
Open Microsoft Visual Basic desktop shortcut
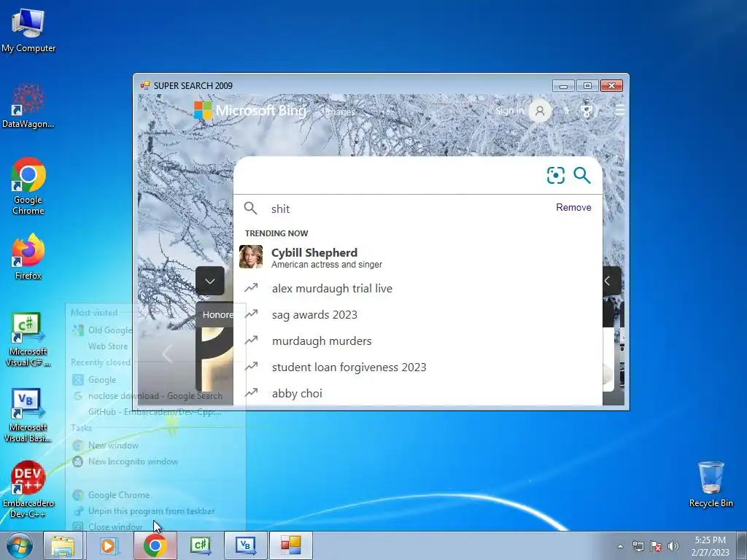(28, 415)
